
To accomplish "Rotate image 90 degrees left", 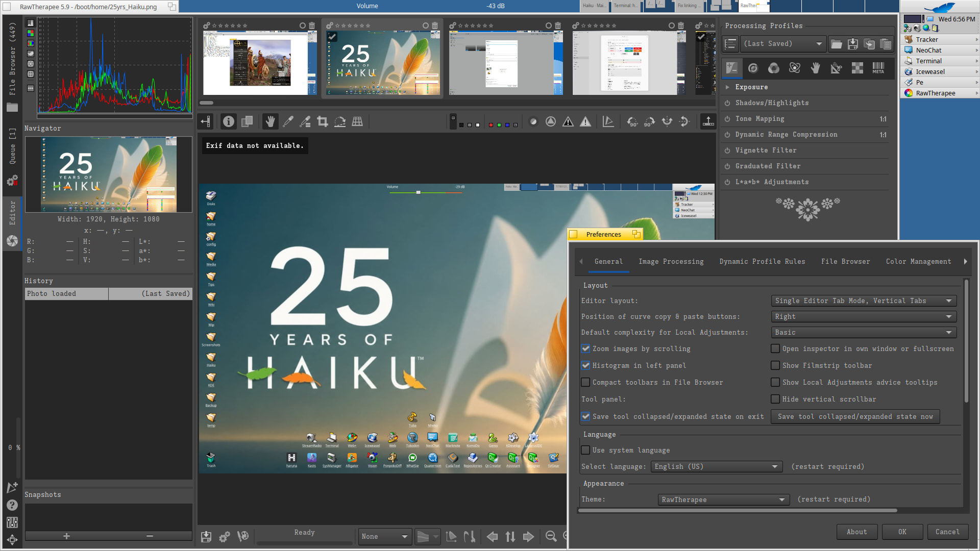I will pos(632,121).
